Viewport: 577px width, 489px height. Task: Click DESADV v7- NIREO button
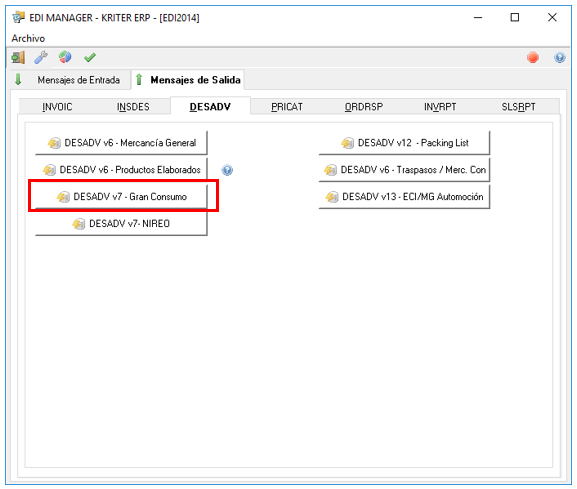[x=121, y=224]
